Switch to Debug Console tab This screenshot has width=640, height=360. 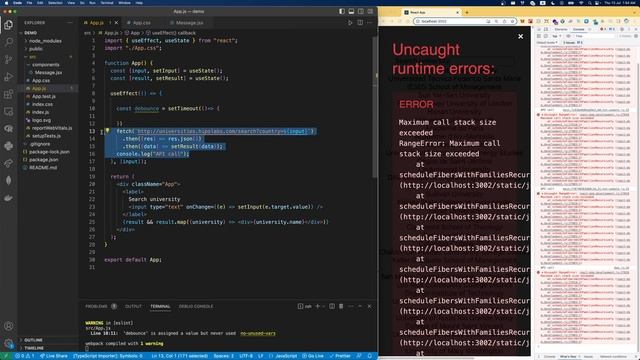click(196, 306)
